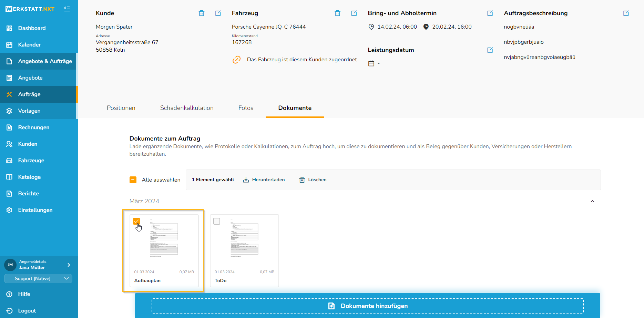Click the Bringtermin clock icon

371,27
